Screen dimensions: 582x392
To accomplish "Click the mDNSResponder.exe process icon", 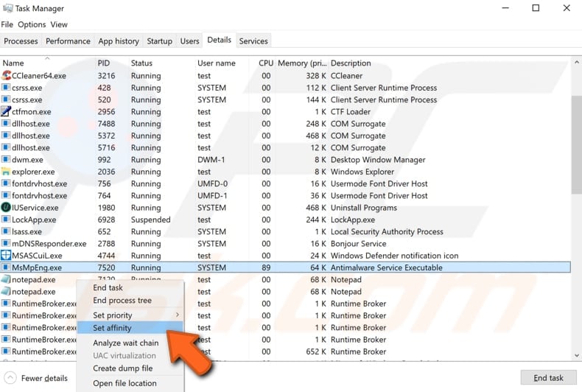I will pyautogui.click(x=6, y=243).
